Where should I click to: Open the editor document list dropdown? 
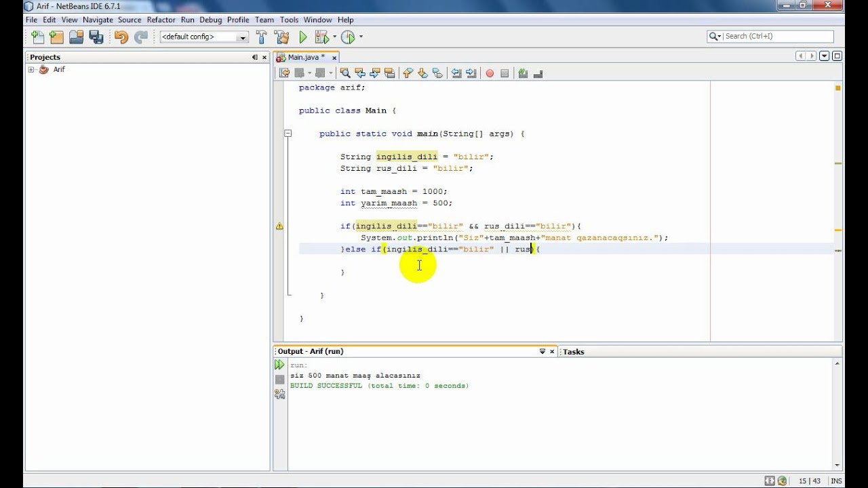(825, 56)
